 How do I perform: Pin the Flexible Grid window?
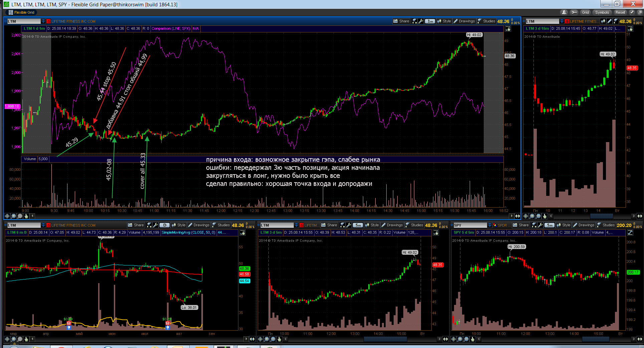pyautogui.click(x=632, y=12)
